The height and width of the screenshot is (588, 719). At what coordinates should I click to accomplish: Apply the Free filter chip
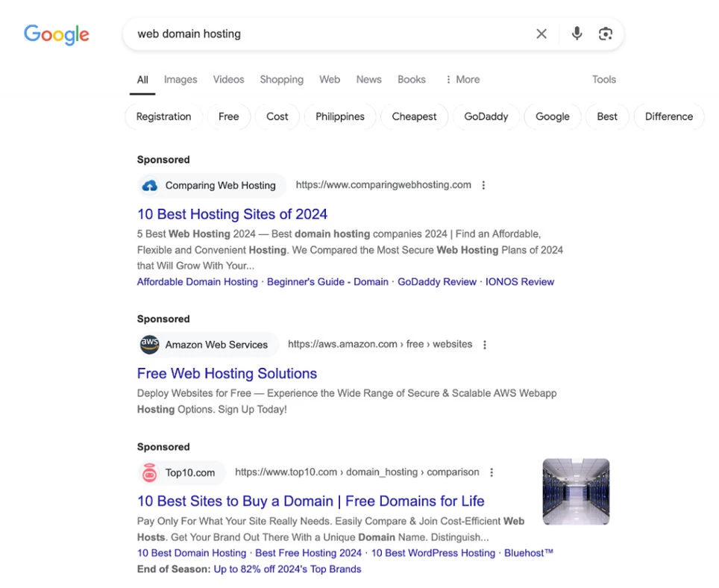coord(229,116)
